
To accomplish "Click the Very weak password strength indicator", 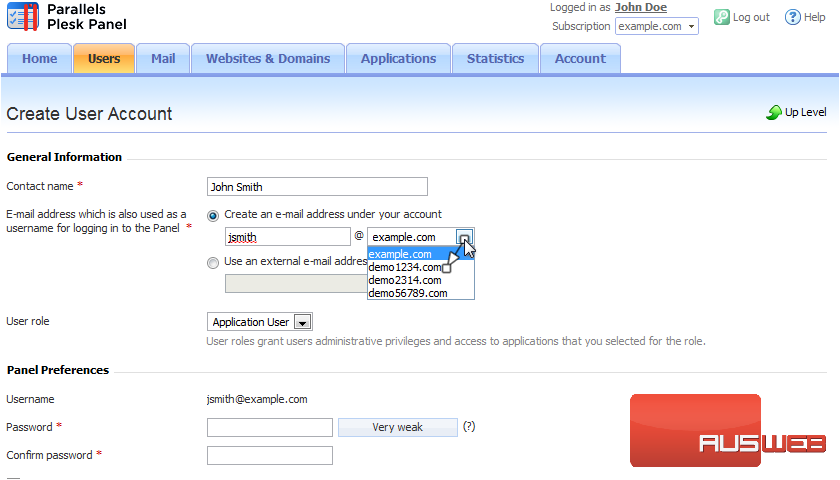I will (x=398, y=428).
